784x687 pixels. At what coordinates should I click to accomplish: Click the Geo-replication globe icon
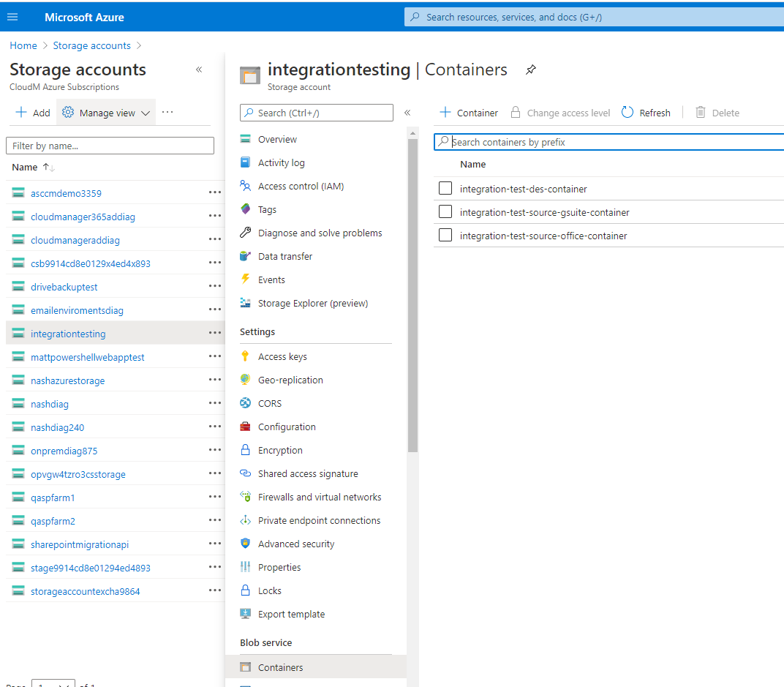(245, 380)
